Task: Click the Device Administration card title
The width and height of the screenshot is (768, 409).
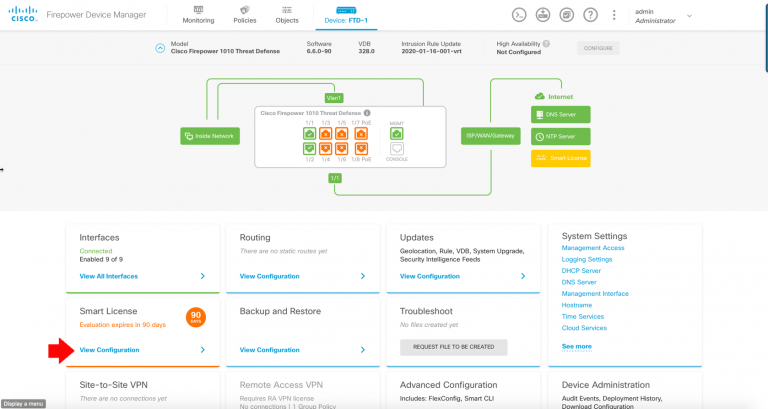Action: (605, 385)
